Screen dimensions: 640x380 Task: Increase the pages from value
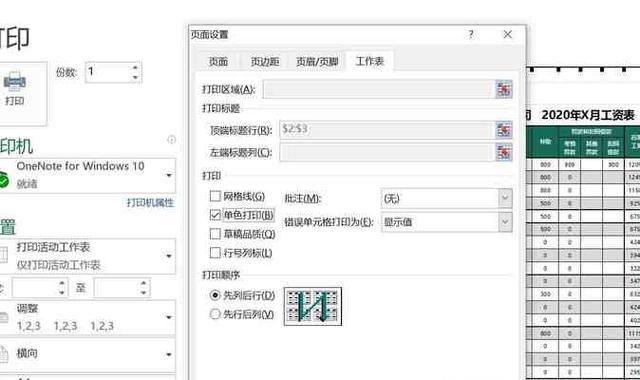(x=62, y=283)
